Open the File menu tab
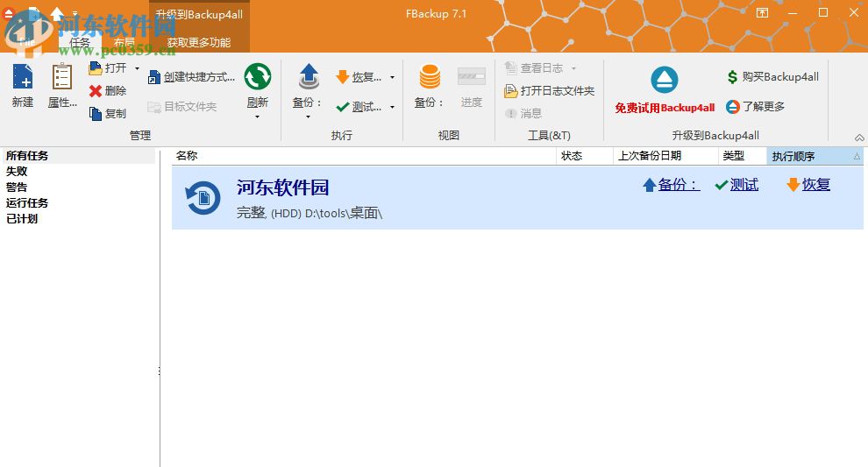 click(x=26, y=42)
